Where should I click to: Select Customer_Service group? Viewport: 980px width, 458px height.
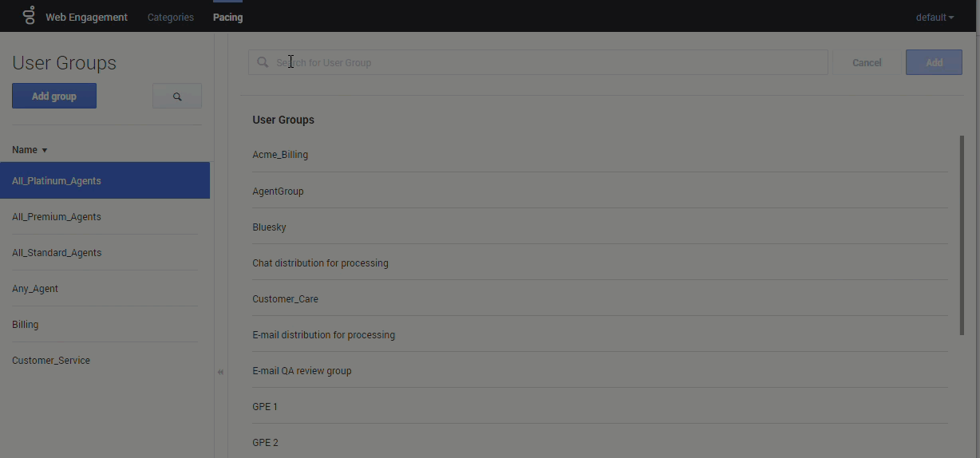(x=105, y=360)
